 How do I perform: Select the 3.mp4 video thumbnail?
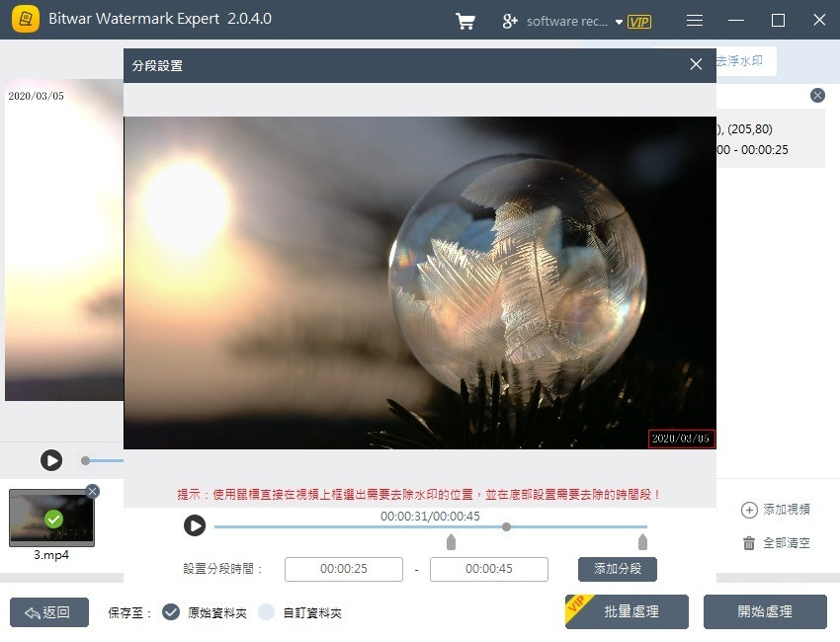point(51,518)
